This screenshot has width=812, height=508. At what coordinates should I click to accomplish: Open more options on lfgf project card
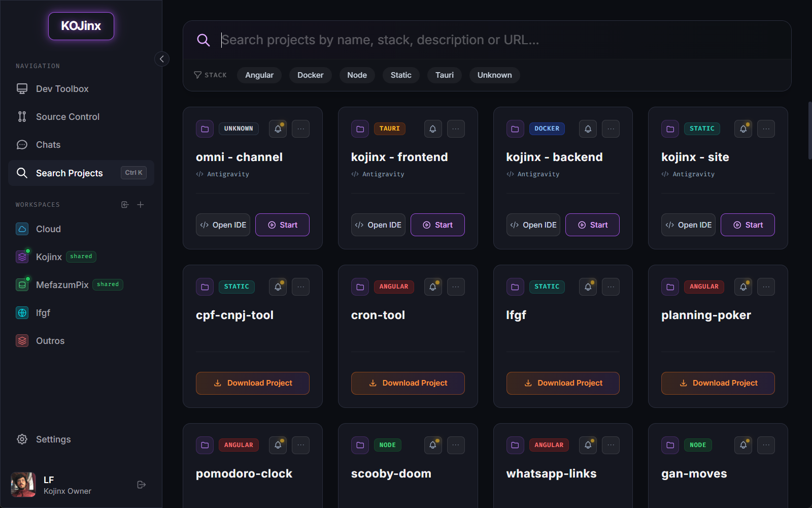point(611,287)
